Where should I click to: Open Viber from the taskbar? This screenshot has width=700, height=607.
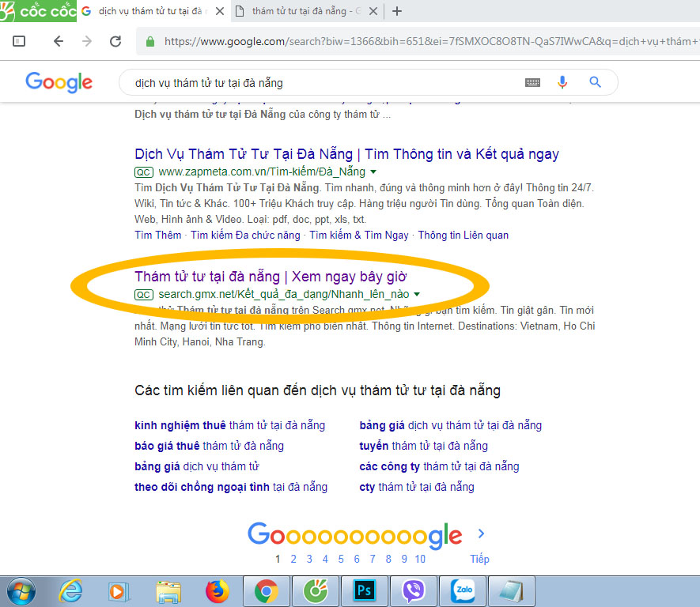[x=414, y=591]
